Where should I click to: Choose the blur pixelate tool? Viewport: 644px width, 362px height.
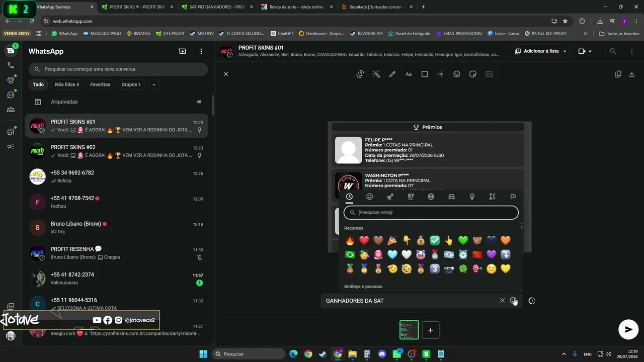[441, 74]
